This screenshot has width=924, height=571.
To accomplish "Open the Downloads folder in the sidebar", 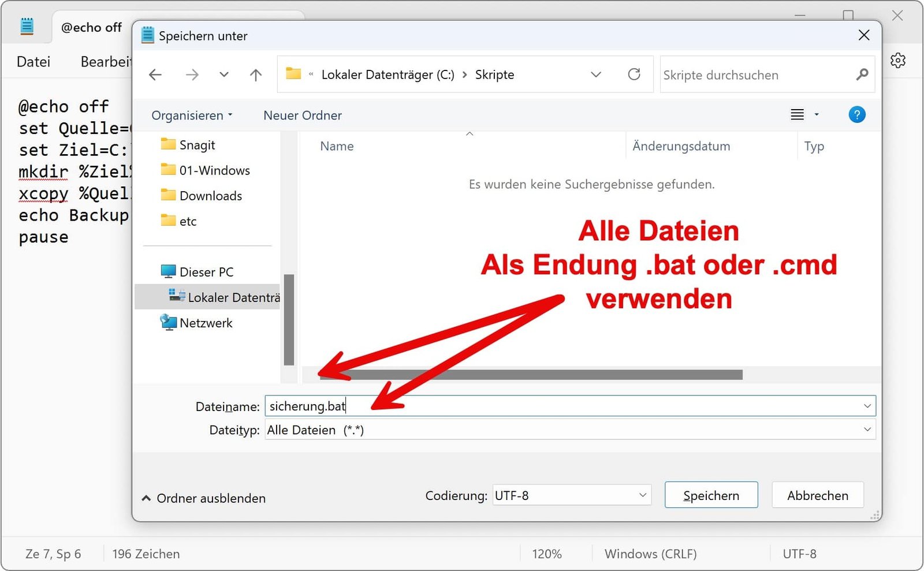I will coord(210,195).
